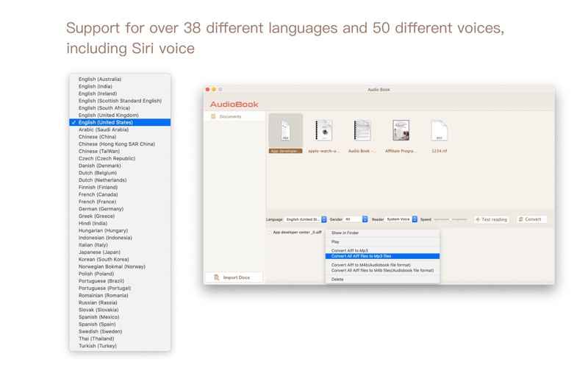Choose Convert All Aiff files to M4b files
The height and width of the screenshot is (368, 588).
(382, 270)
